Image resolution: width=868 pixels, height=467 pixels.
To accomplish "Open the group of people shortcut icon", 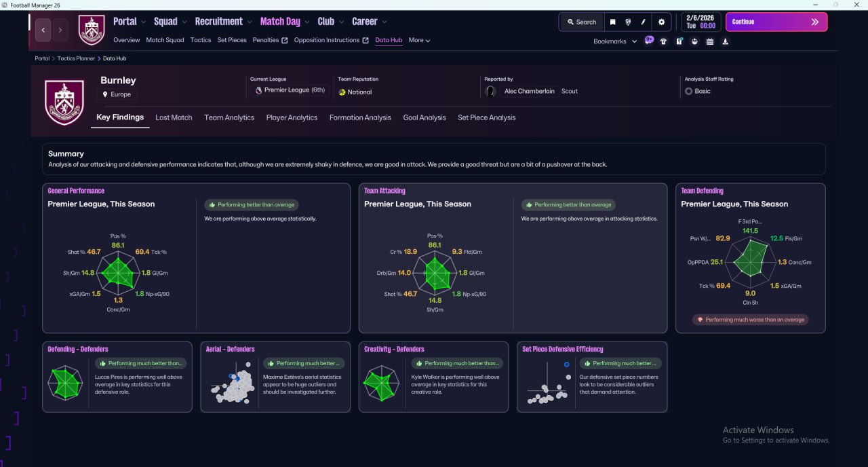I will [x=694, y=41].
